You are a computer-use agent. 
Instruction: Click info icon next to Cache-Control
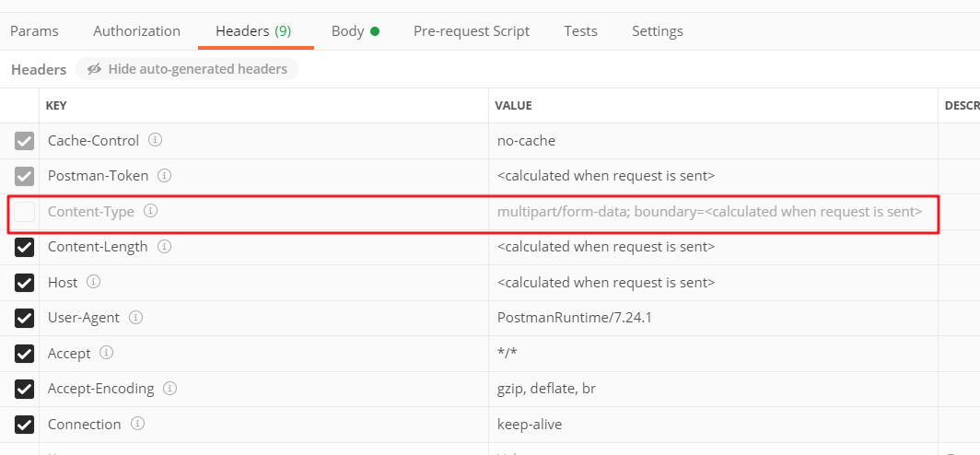[155, 140]
